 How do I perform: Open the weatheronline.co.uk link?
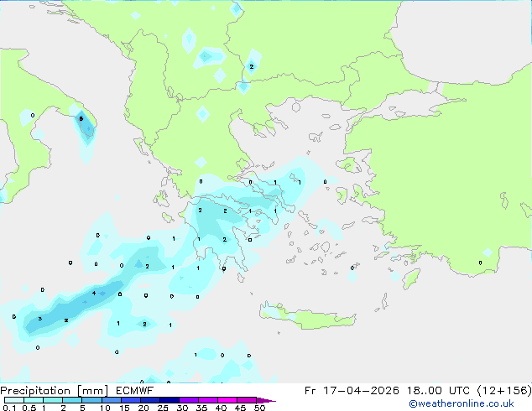(x=462, y=403)
